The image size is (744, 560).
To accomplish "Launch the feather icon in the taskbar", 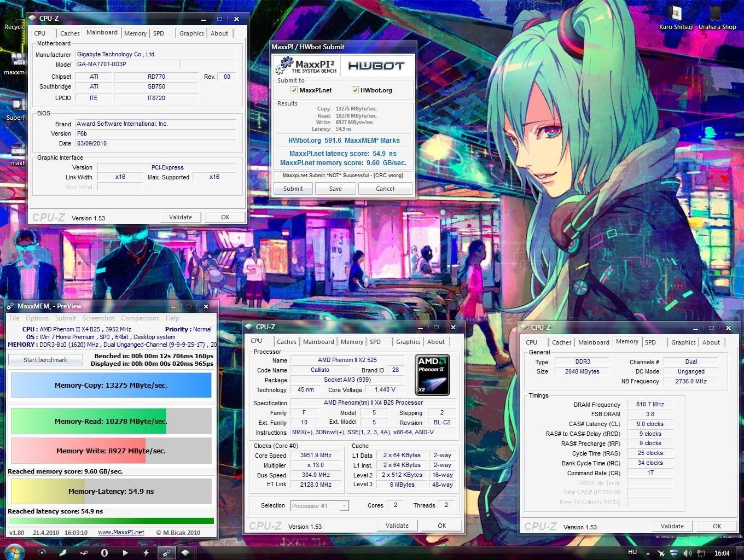I will tap(62, 553).
